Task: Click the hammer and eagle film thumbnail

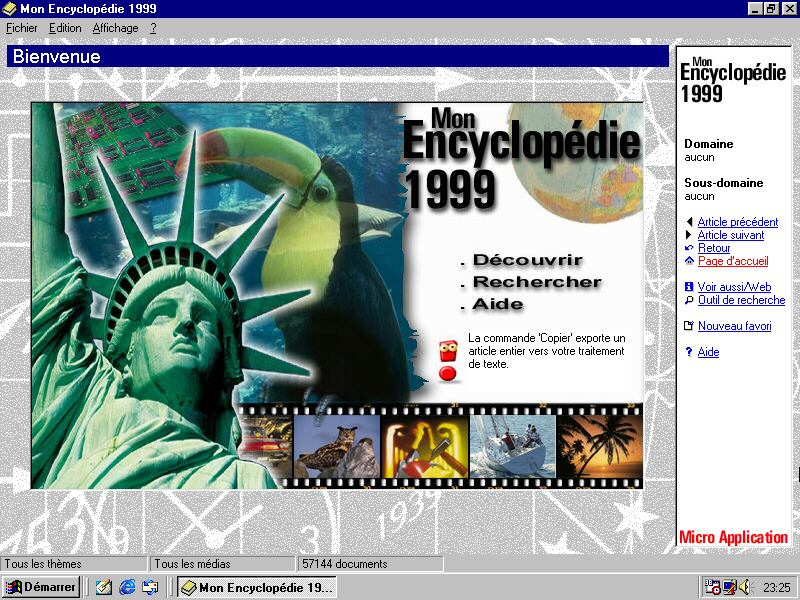Action: pyautogui.click(x=424, y=446)
